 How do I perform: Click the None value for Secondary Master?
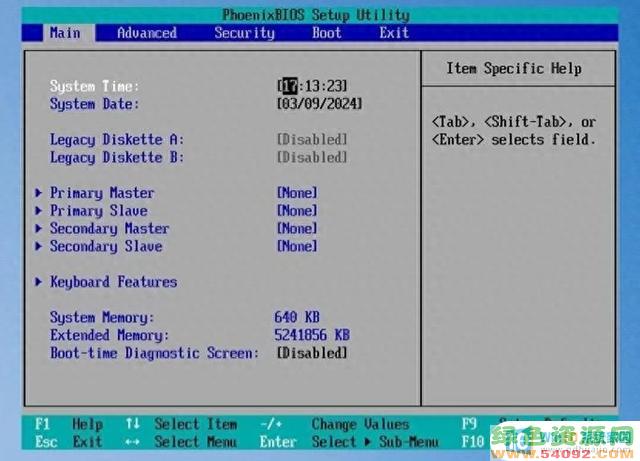click(297, 228)
